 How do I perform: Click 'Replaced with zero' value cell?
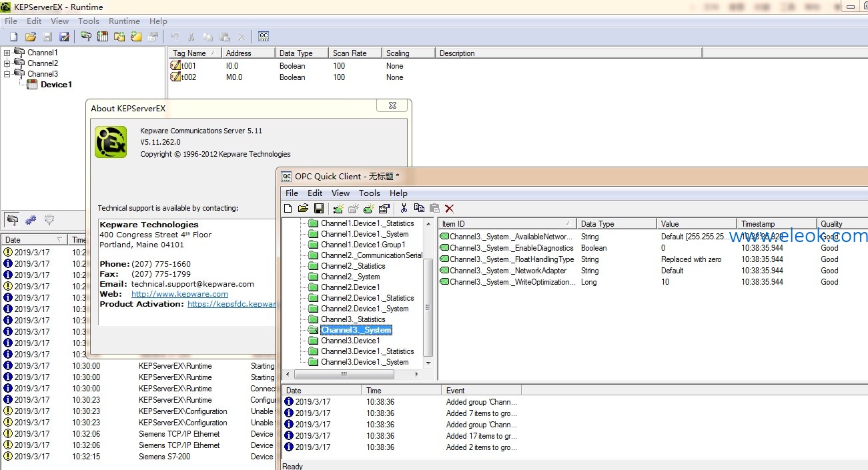point(691,259)
